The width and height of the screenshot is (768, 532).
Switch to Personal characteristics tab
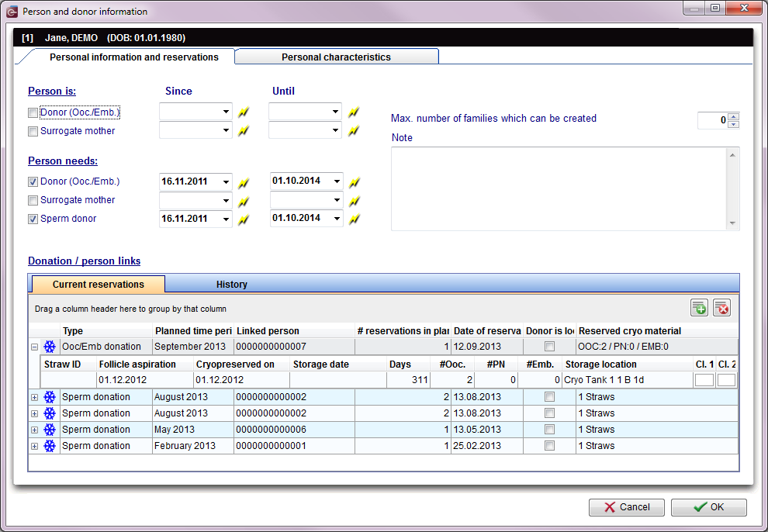337,57
